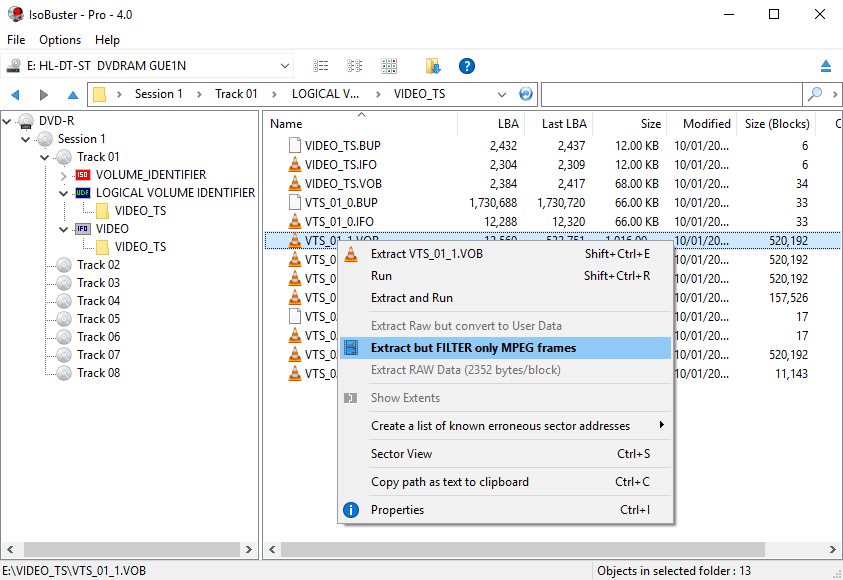843x580 pixels.
Task: Select Track 03 in the tree
Action: [98, 283]
